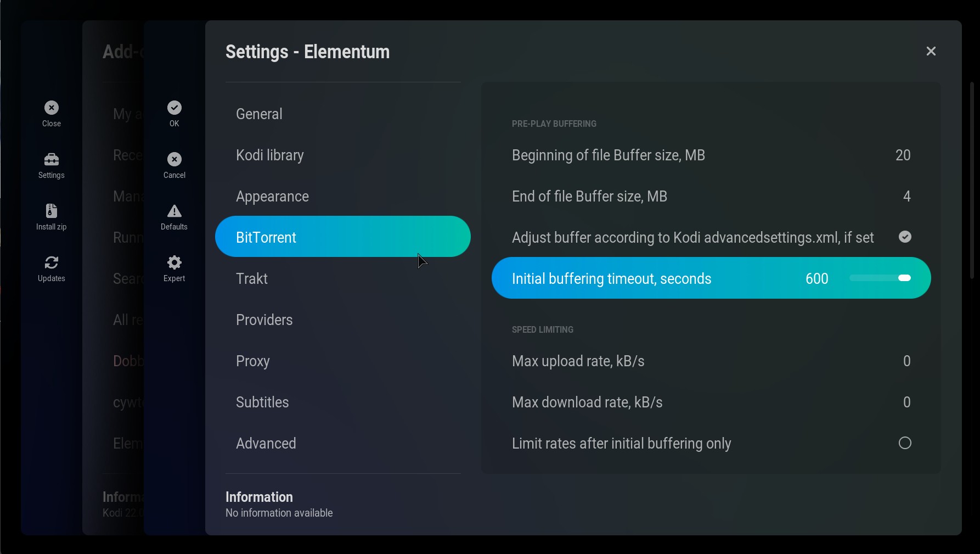Click the Updates refresh icon
The image size is (980, 554).
coord(52,262)
